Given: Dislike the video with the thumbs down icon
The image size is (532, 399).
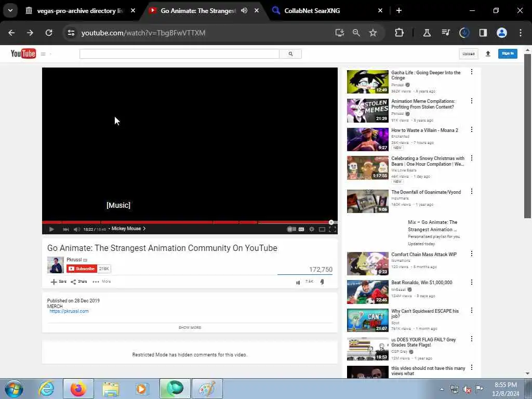Looking at the screenshot, I should click(x=322, y=282).
